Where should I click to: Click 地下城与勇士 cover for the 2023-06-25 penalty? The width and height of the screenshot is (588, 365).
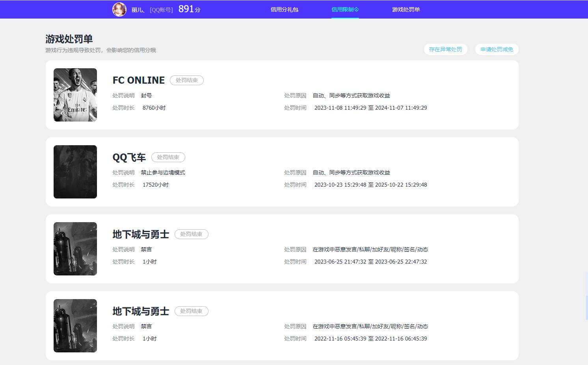75,249
